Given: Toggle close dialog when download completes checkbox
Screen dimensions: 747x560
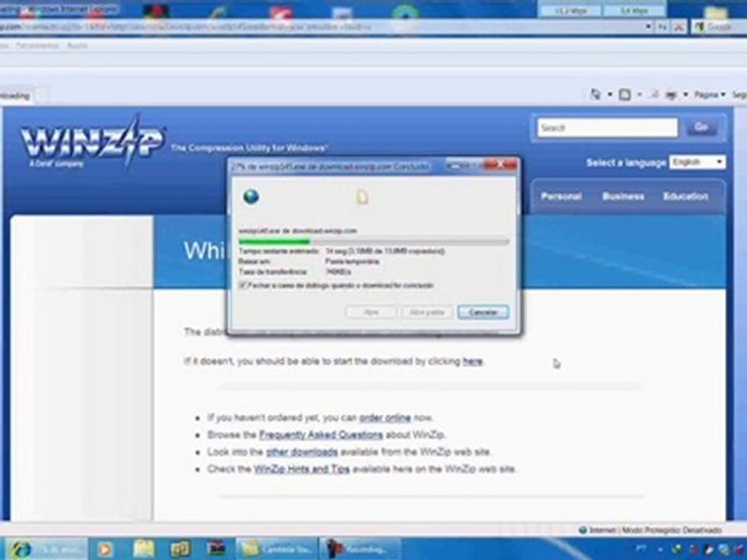Looking at the screenshot, I should coord(244,285).
